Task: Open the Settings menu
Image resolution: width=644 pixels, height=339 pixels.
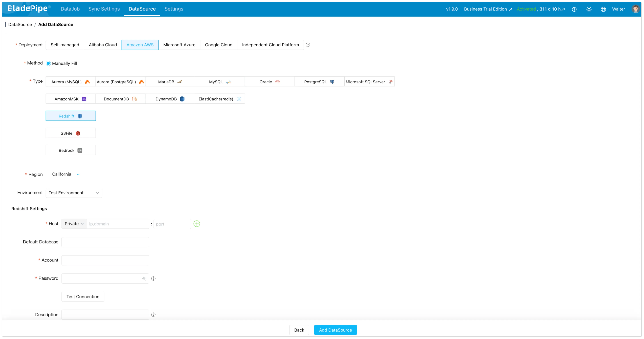Action: [174, 9]
